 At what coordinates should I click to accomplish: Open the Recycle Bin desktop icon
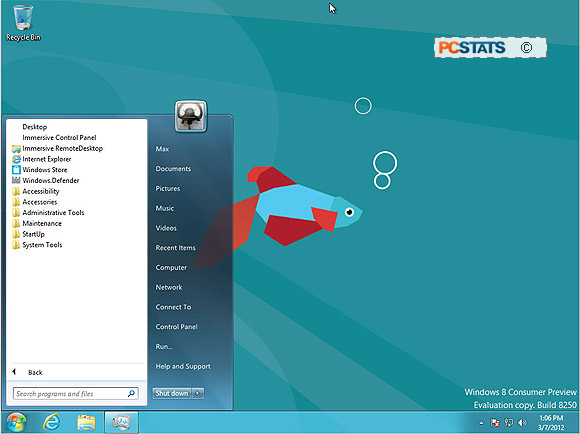tap(23, 23)
